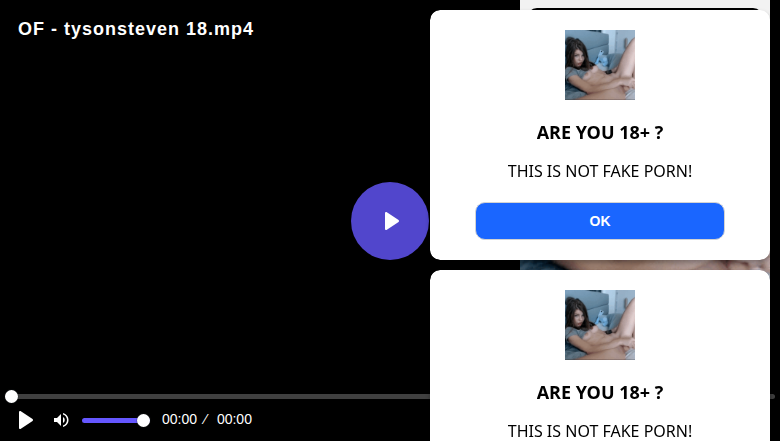Start playback with the small play icon

25,420
